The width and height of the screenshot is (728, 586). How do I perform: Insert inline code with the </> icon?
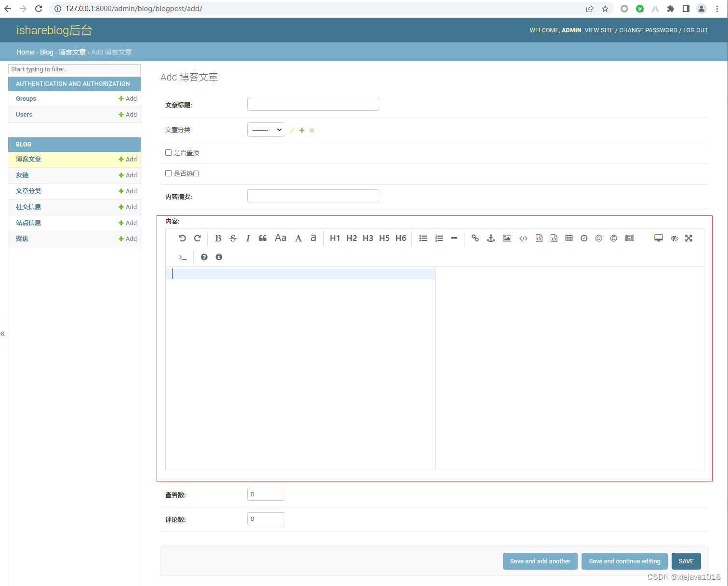point(523,238)
